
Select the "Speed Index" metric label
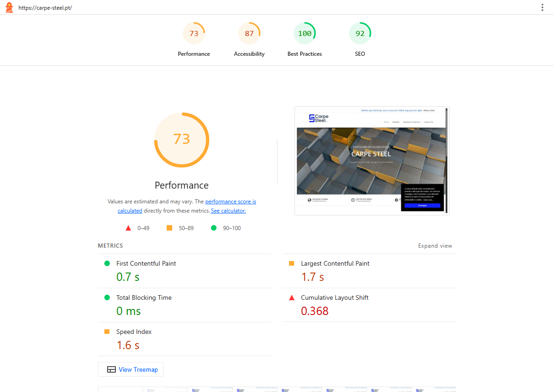134,332
